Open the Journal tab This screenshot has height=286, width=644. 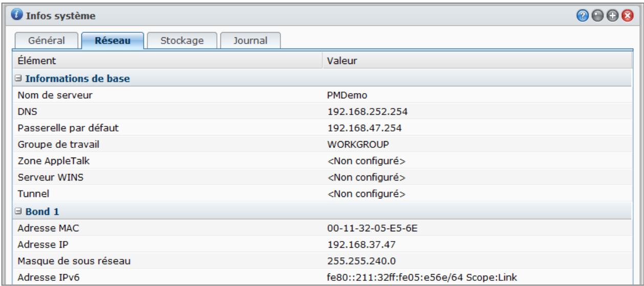click(x=251, y=40)
